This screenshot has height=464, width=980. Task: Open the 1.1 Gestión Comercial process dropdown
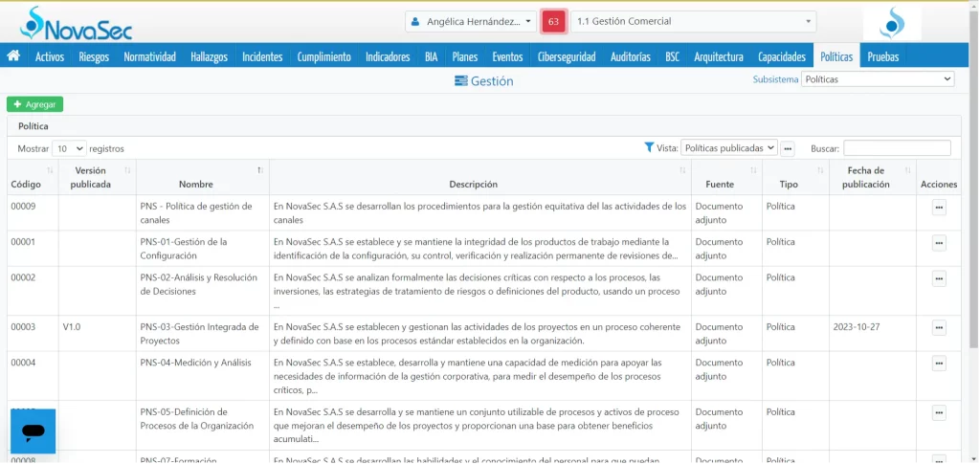pyautogui.click(x=693, y=21)
